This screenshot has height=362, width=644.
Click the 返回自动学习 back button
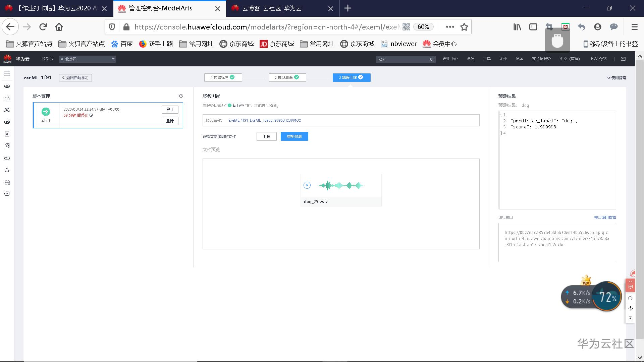pos(75,78)
